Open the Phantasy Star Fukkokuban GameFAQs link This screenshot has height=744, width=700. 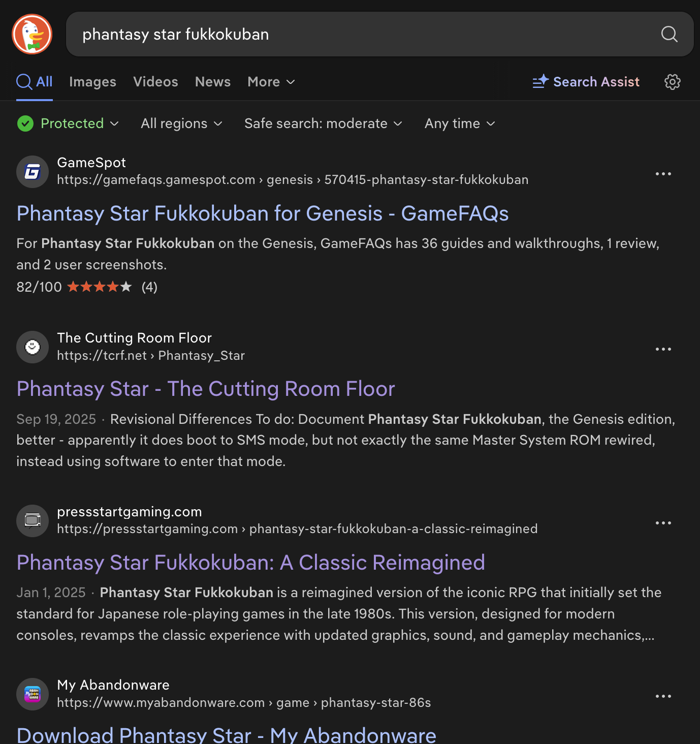262,213
